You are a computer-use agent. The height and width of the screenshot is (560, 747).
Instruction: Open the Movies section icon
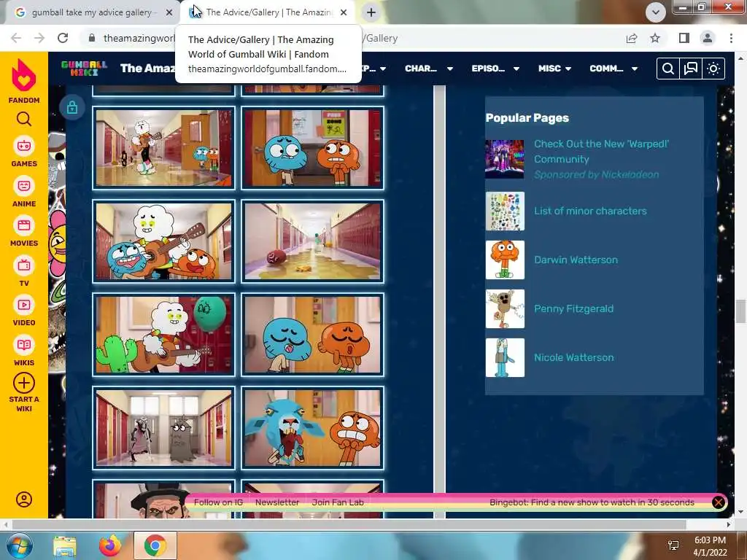pos(24,225)
